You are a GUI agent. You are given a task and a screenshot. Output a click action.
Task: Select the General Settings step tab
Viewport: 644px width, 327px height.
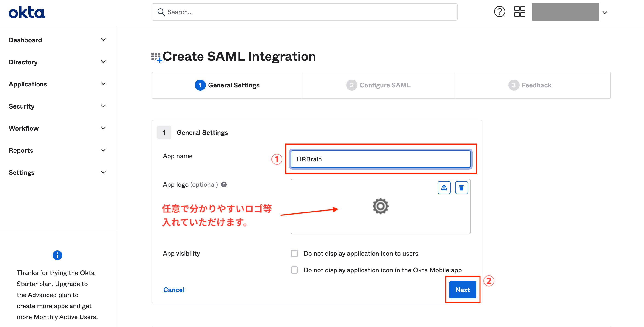pos(227,85)
